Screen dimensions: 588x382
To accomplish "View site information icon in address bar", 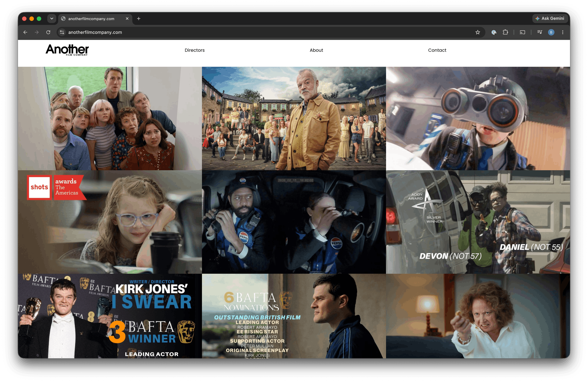I will 62,32.
